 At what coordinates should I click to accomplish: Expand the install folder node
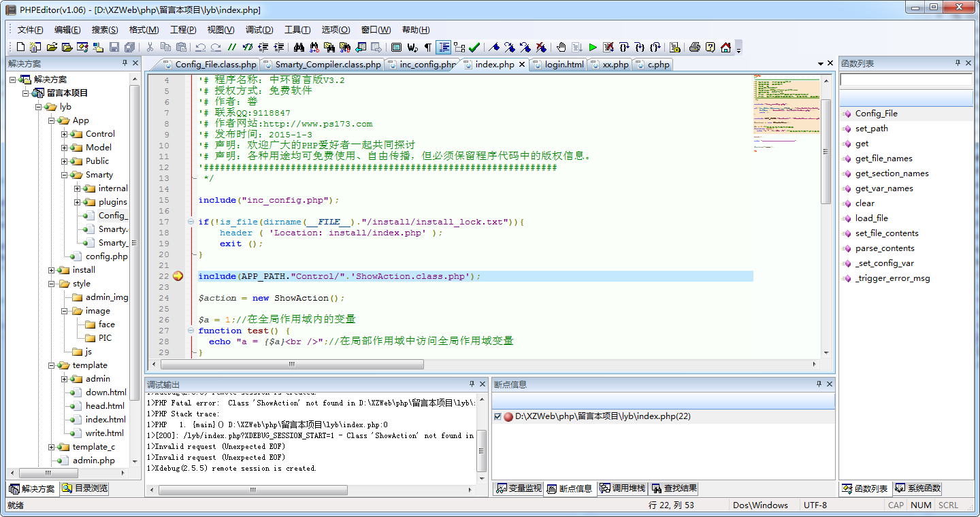52,270
